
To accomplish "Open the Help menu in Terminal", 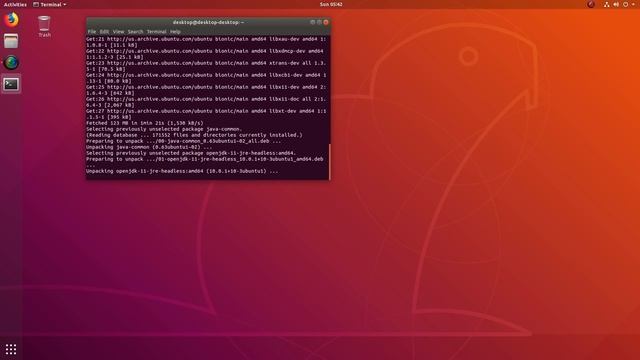I will coord(175,31).
